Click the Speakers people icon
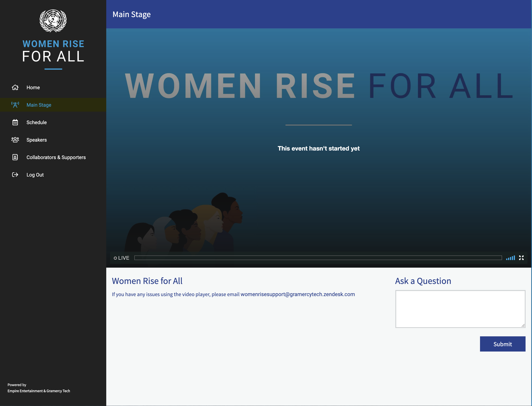 15,140
